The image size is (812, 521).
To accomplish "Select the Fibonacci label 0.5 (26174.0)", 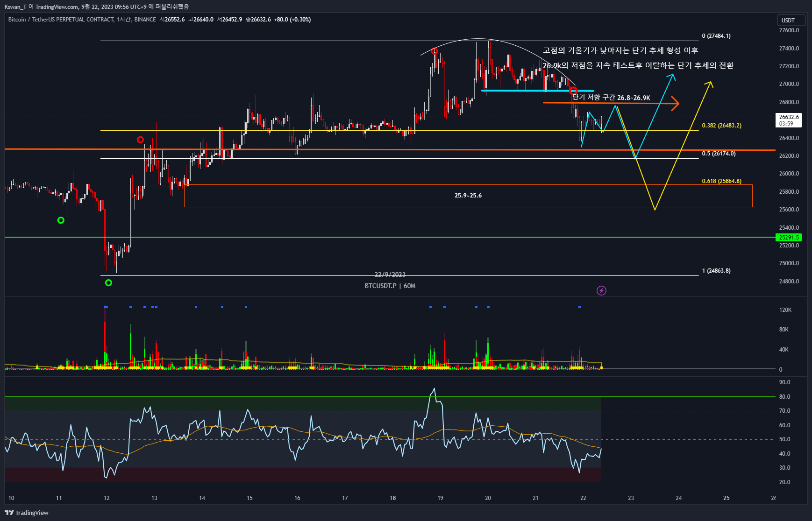I will [x=719, y=154].
